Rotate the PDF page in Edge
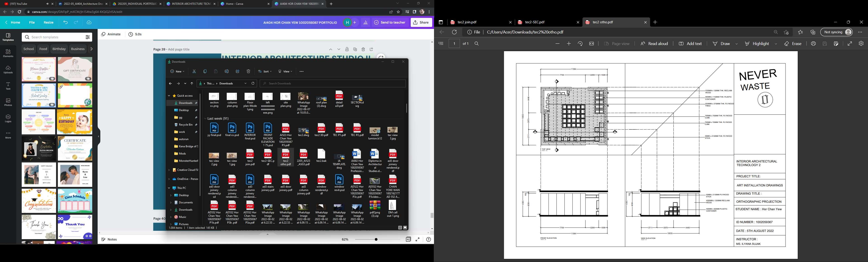 [580, 44]
